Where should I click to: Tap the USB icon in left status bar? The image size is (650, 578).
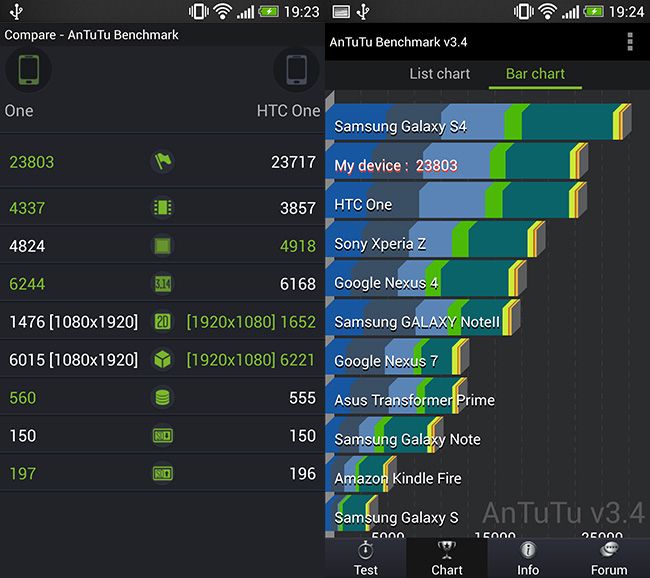click(16, 11)
